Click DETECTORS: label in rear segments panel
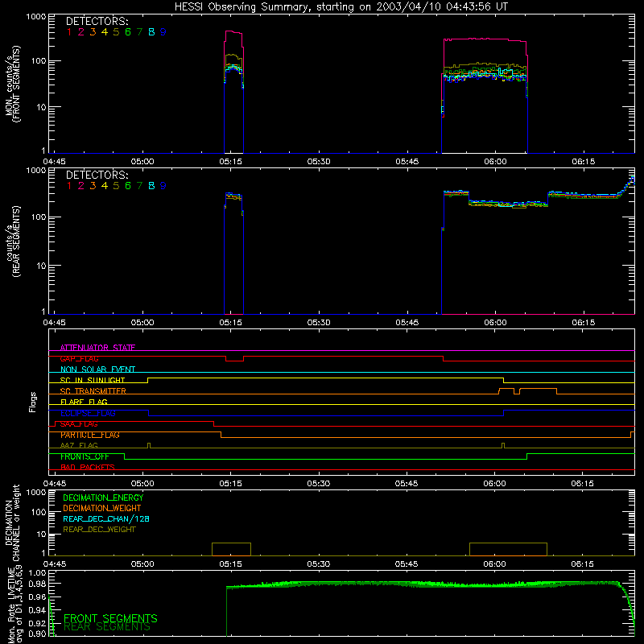Viewport: 644px width, 644px height. tap(97, 175)
